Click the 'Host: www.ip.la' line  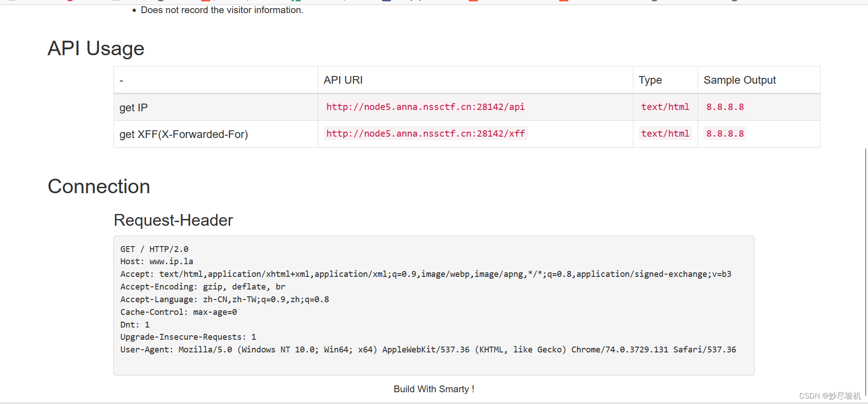156,261
